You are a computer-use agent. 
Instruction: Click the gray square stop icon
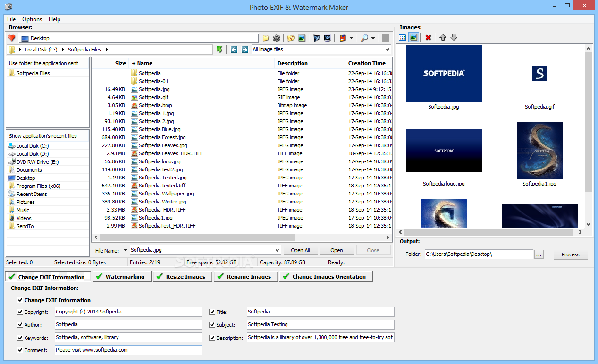tap(386, 38)
